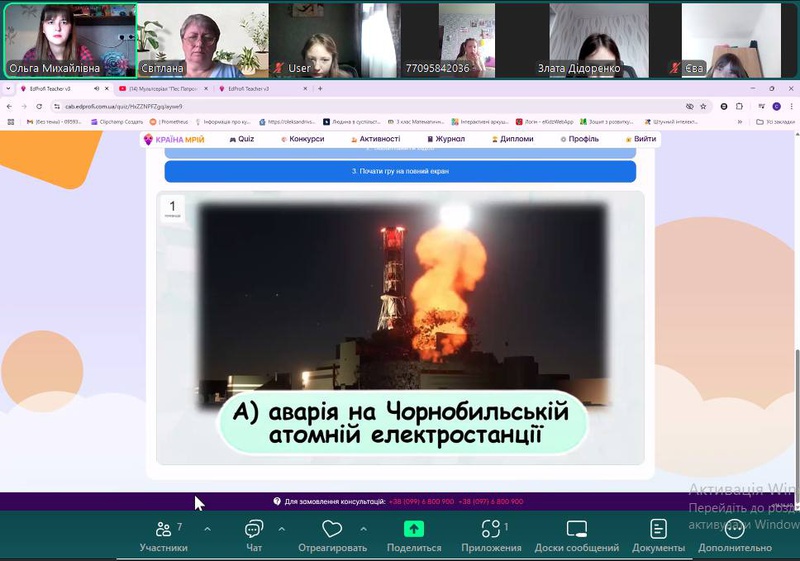Click the Країна Мрій logo
800x561 pixels.
click(174, 139)
